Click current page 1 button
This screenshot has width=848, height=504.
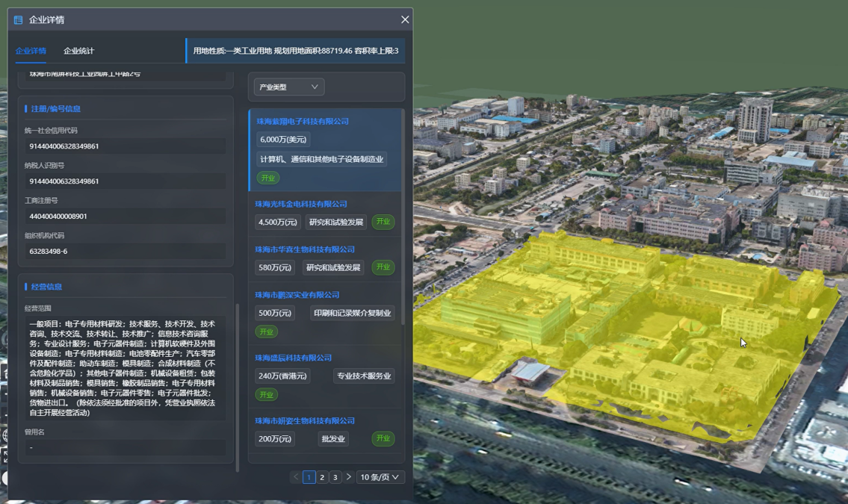coord(309,477)
